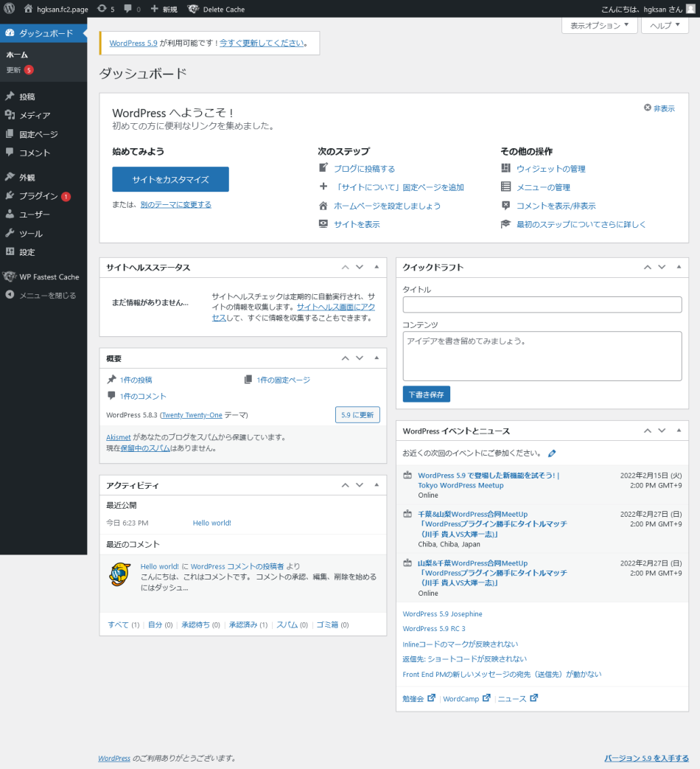Screen dimensions: 700x769
Task: Click the ツール wrench icon in sidebar
Action: pos(10,233)
